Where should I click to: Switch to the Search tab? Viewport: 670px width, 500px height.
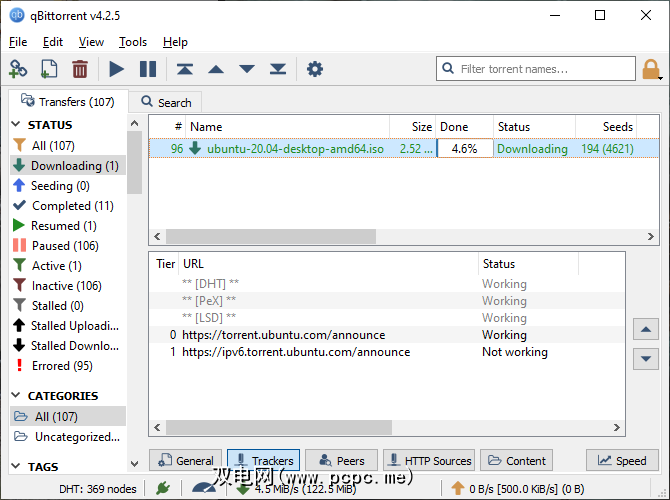coord(166,102)
